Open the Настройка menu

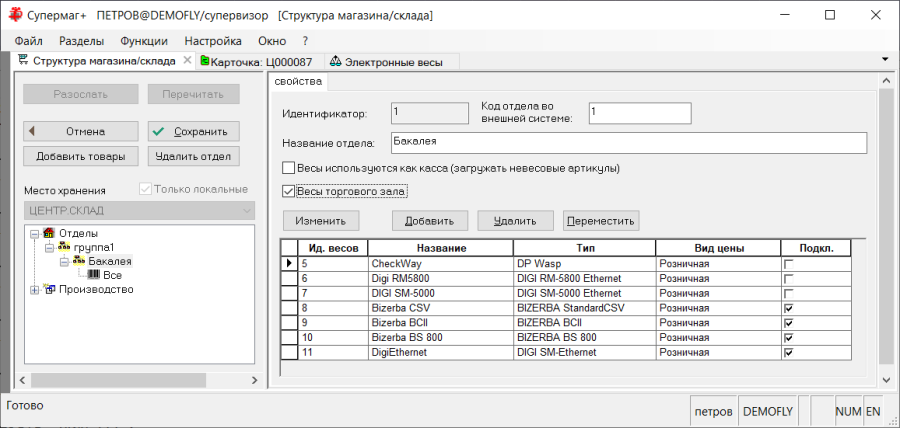[213, 41]
